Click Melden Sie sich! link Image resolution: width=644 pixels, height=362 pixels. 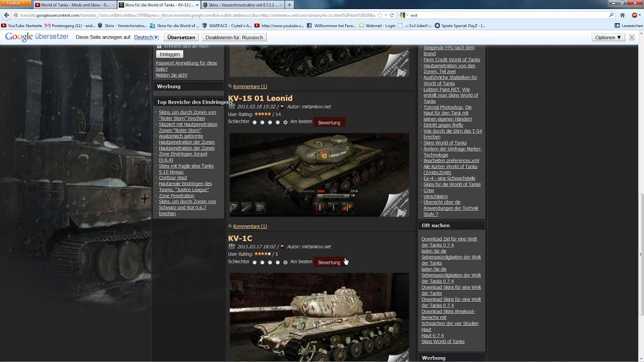pos(171,75)
